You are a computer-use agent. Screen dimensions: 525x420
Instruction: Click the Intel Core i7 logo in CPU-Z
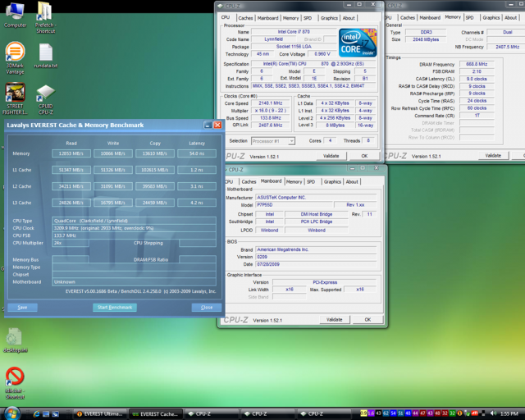click(358, 43)
